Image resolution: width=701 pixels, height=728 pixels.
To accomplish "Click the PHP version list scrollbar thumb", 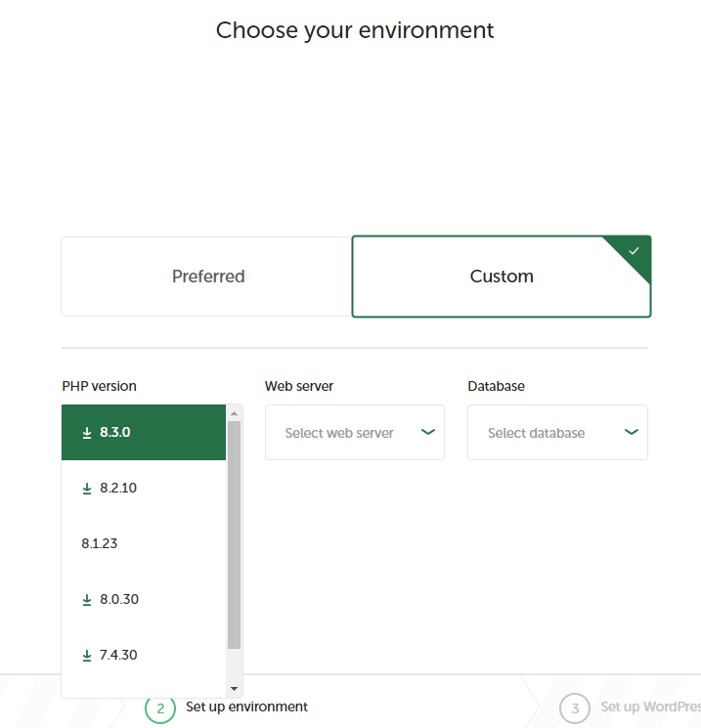I will point(234,535).
